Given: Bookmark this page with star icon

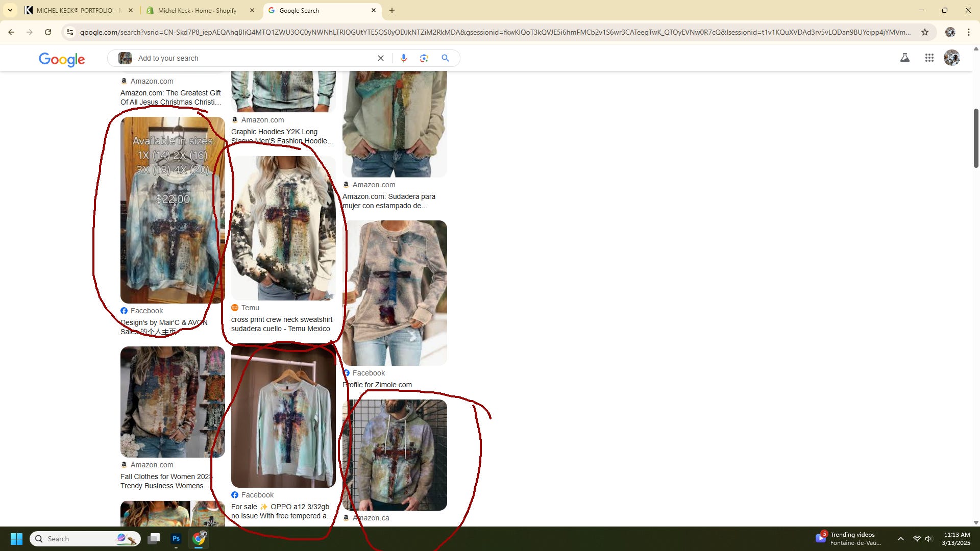Looking at the screenshot, I should click(x=924, y=32).
